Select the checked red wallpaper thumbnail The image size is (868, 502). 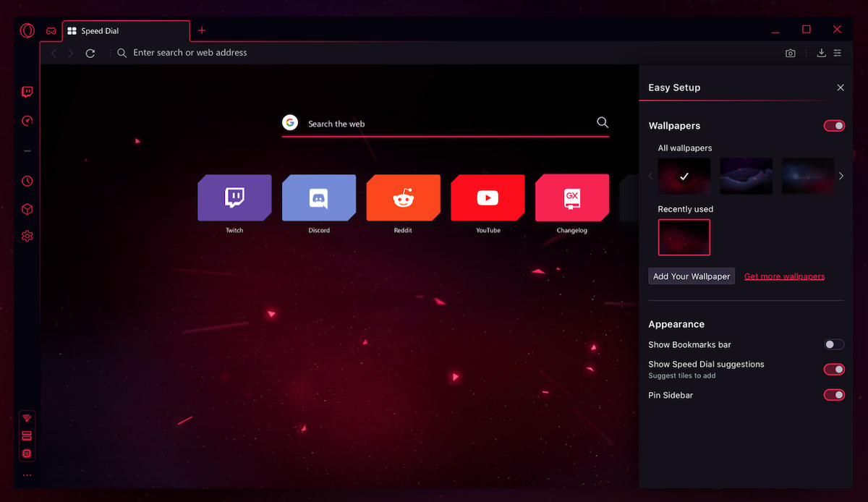[684, 176]
